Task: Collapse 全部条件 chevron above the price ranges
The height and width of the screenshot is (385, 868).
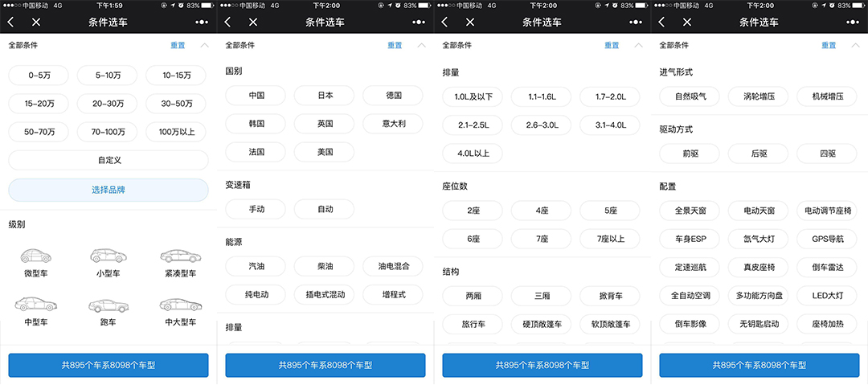Action: [x=205, y=46]
